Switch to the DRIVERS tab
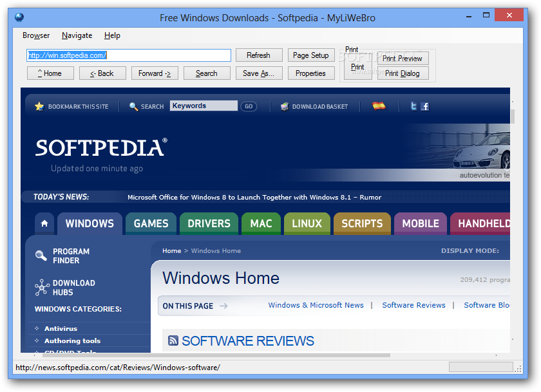 (209, 223)
